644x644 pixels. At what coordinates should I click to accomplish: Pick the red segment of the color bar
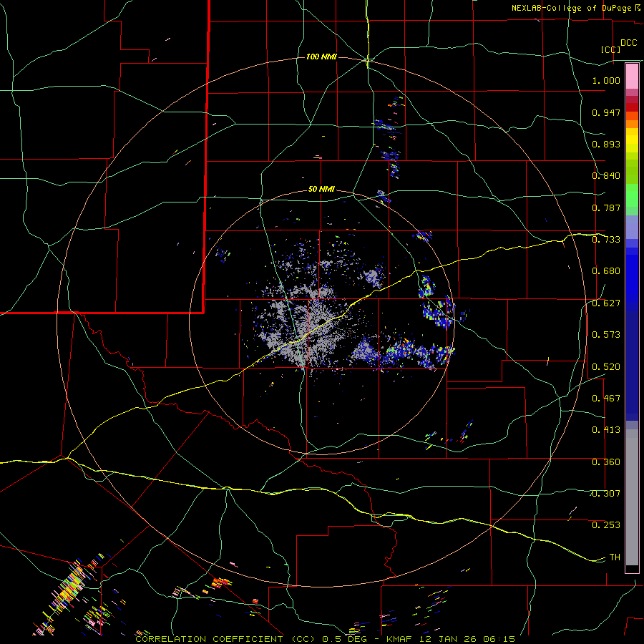pos(632,107)
